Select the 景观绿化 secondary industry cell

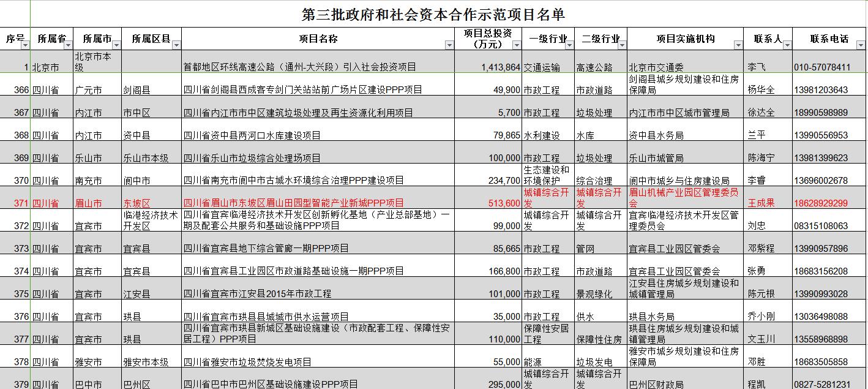(601, 289)
